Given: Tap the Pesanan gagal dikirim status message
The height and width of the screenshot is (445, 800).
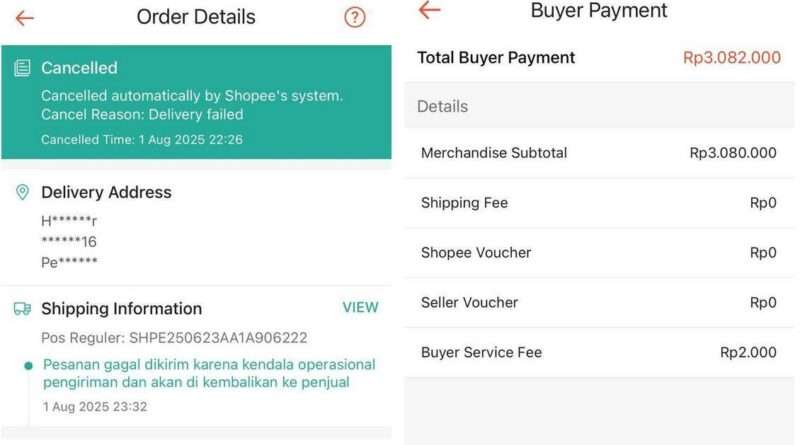Looking at the screenshot, I should coord(209,373).
